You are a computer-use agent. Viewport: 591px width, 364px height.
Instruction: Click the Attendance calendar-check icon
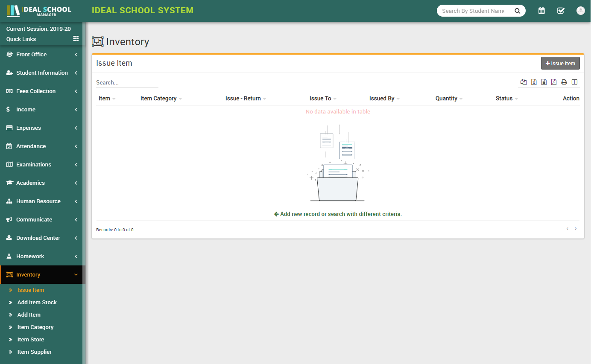tap(9, 146)
